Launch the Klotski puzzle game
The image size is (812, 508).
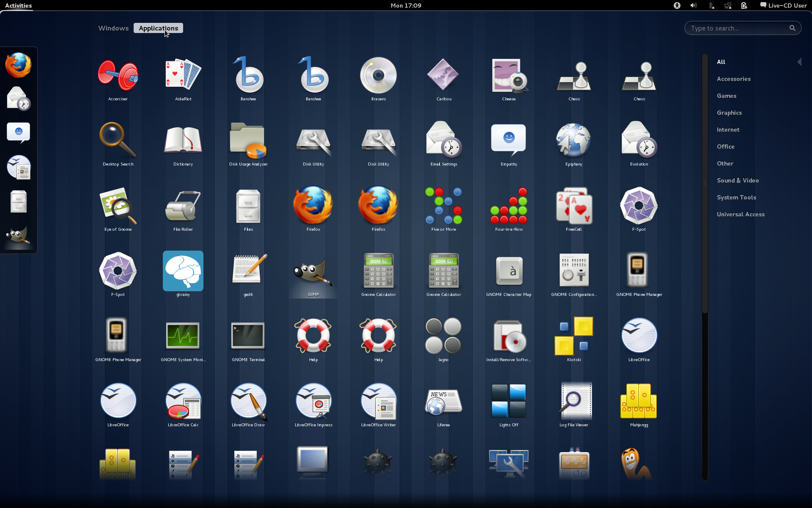[574, 340]
